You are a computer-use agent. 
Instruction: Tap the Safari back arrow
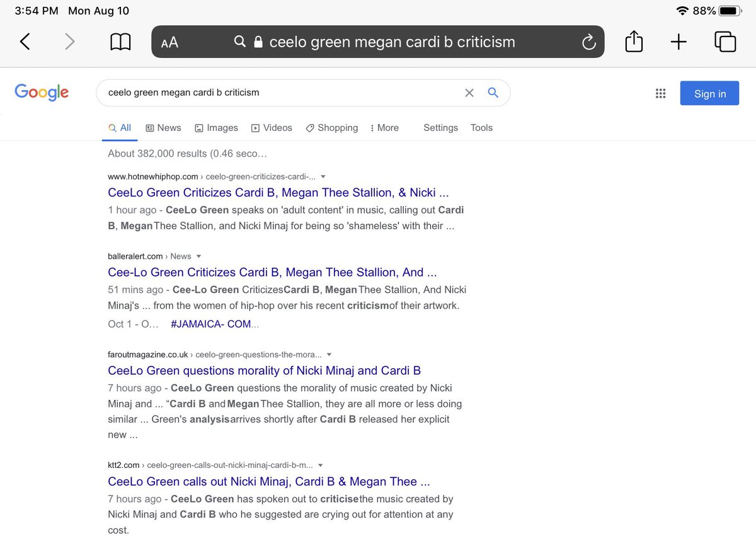25,42
